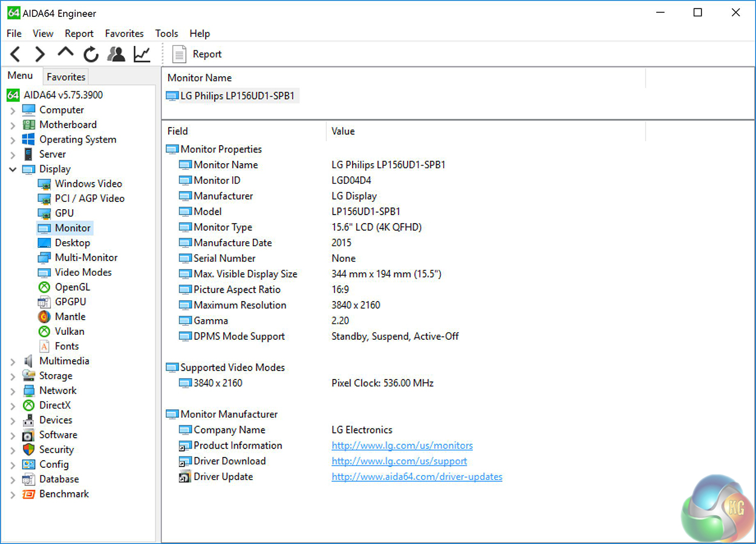The height and width of the screenshot is (544, 756).
Task: Click the Refresh toolbar icon
Action: [x=91, y=54]
